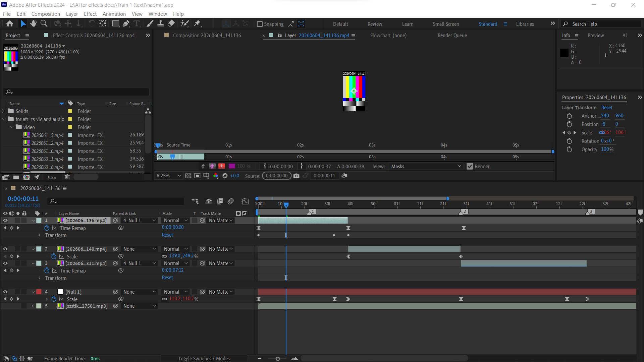Hide layer 1 video with eye toggle

pyautogui.click(x=5, y=221)
